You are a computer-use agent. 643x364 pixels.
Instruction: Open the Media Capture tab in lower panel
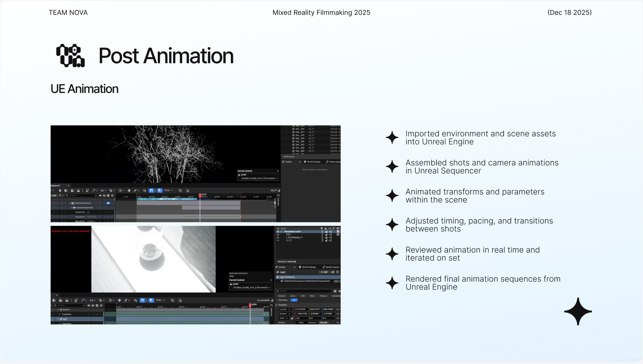click(x=332, y=267)
